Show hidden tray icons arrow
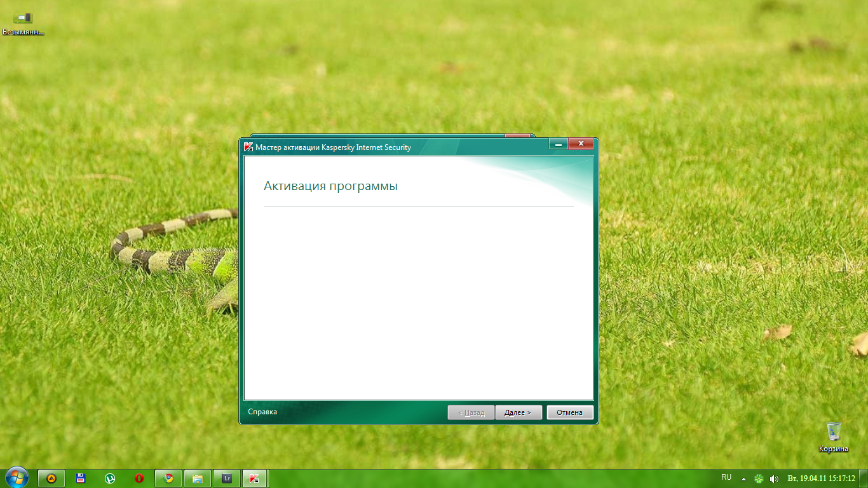The height and width of the screenshot is (488, 868). coord(742,478)
